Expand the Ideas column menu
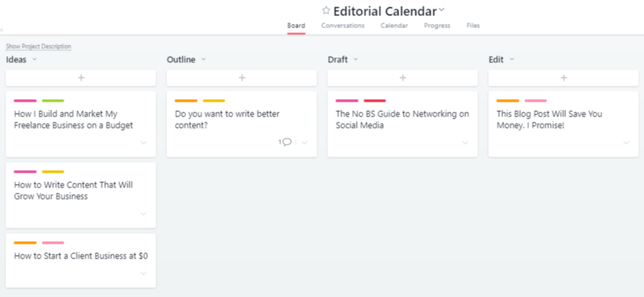Viewport: 644px width, 297px height. click(34, 59)
